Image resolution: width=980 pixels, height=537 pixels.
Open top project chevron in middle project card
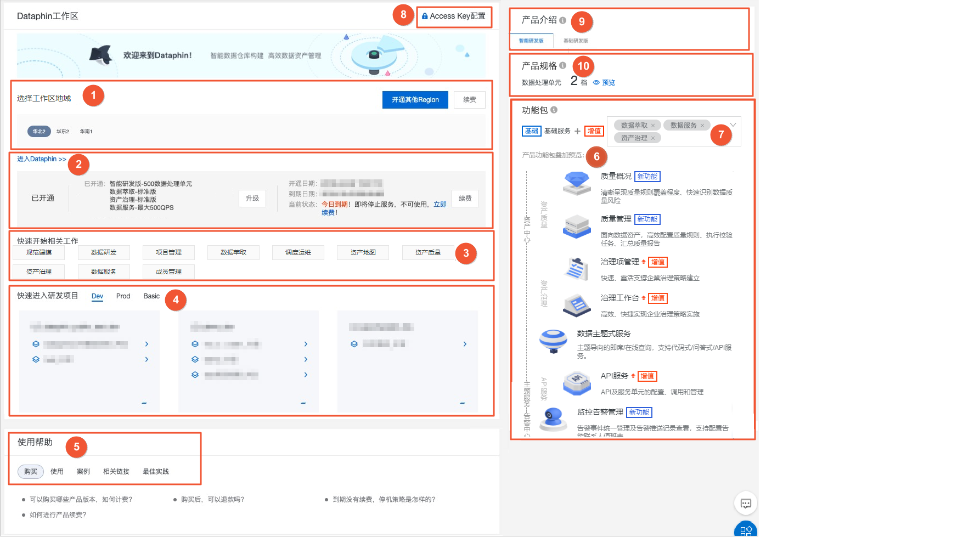(x=306, y=344)
